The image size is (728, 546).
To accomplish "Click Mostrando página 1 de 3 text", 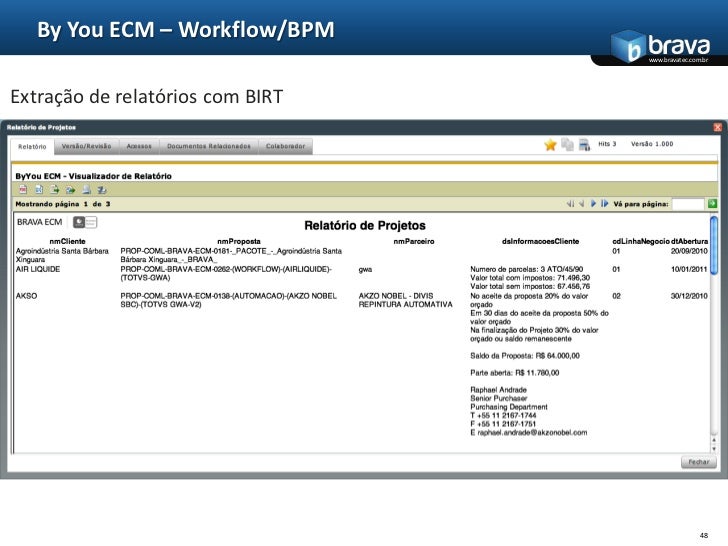I will tap(63, 204).
